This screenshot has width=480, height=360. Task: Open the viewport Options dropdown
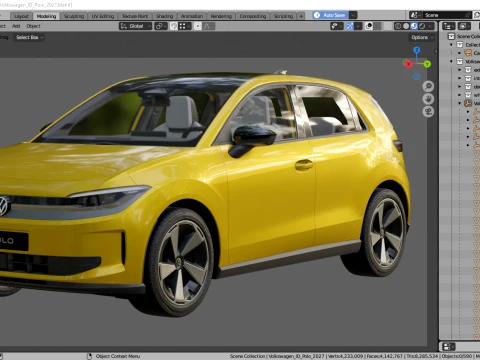point(422,37)
